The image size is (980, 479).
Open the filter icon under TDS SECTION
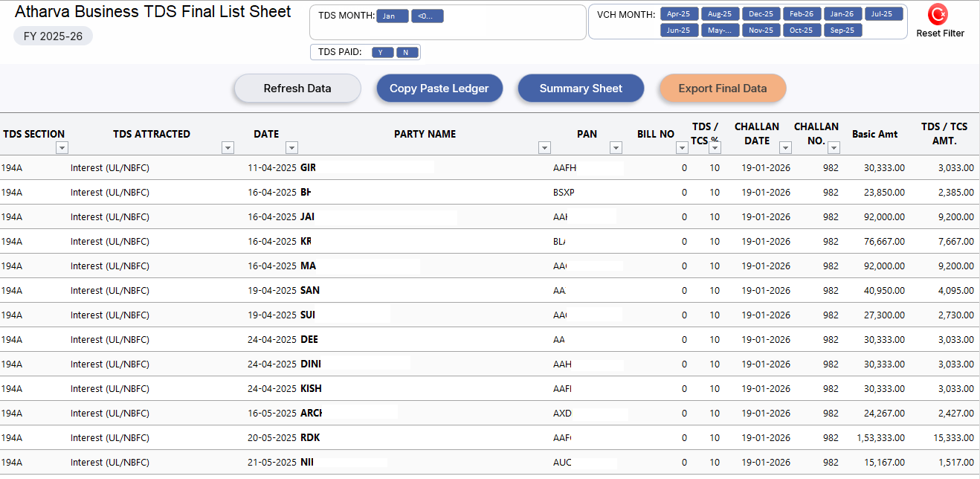click(x=62, y=147)
